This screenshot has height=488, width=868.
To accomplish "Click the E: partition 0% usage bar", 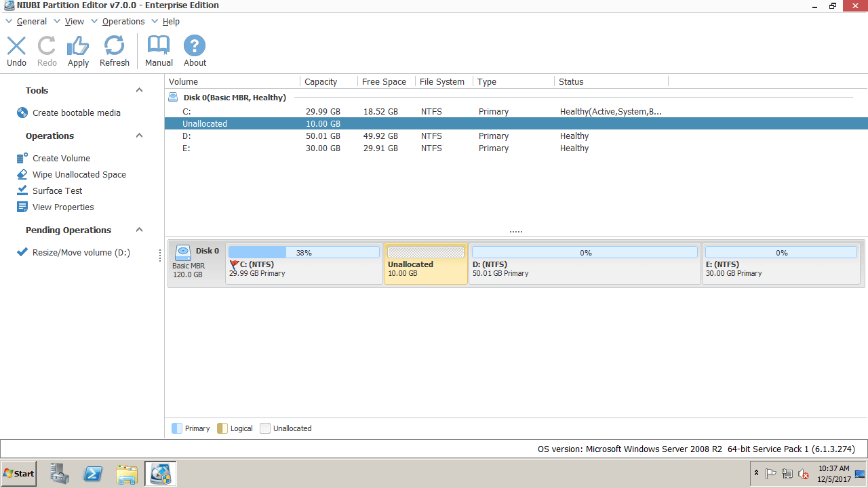I will 781,252.
